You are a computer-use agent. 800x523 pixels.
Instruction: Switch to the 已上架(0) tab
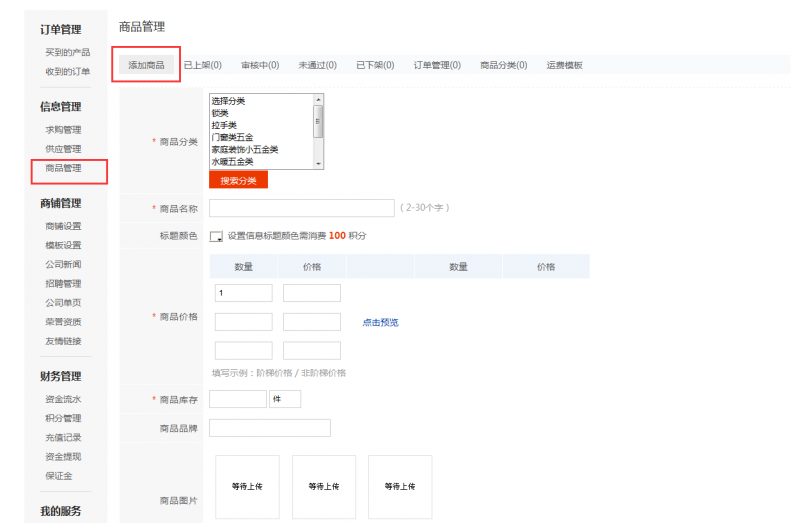[203, 65]
